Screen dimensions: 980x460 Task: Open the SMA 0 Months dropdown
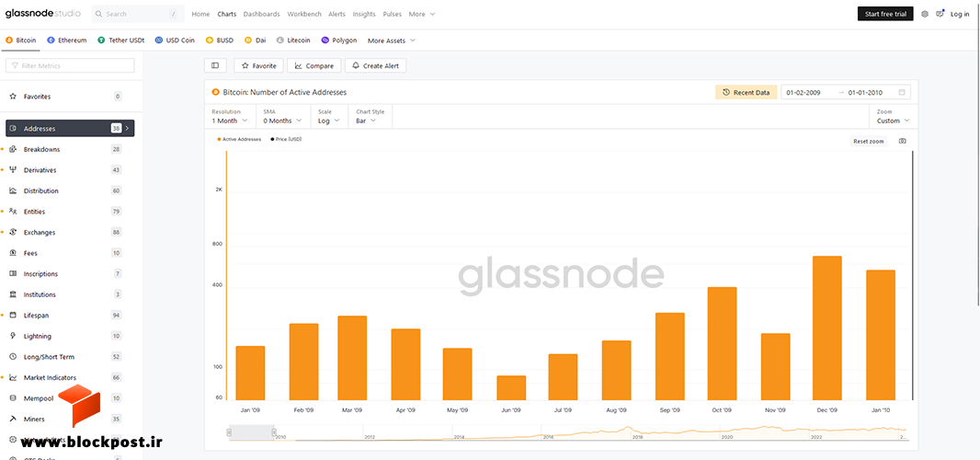[x=282, y=117]
